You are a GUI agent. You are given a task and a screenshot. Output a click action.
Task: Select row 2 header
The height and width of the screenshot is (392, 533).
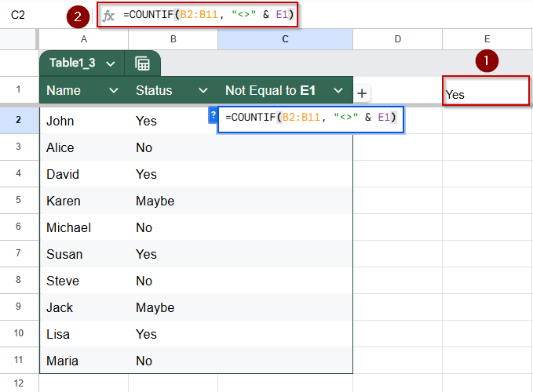pos(18,120)
